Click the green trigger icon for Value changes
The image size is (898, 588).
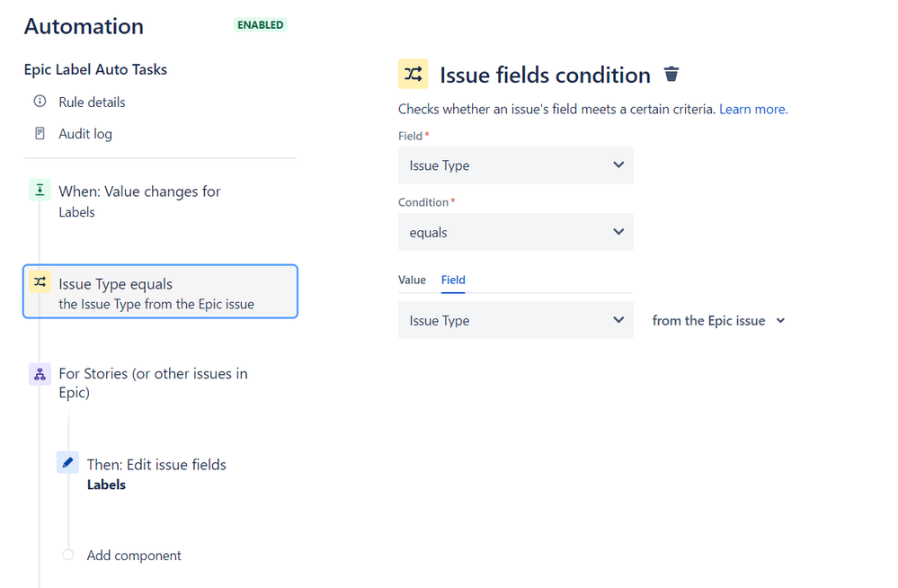[40, 191]
